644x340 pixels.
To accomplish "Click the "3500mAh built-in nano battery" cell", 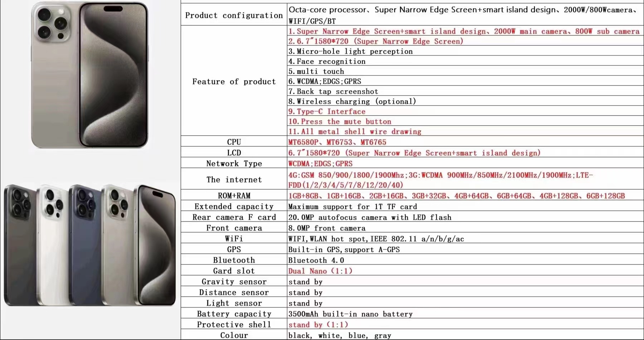I will 351,314.
